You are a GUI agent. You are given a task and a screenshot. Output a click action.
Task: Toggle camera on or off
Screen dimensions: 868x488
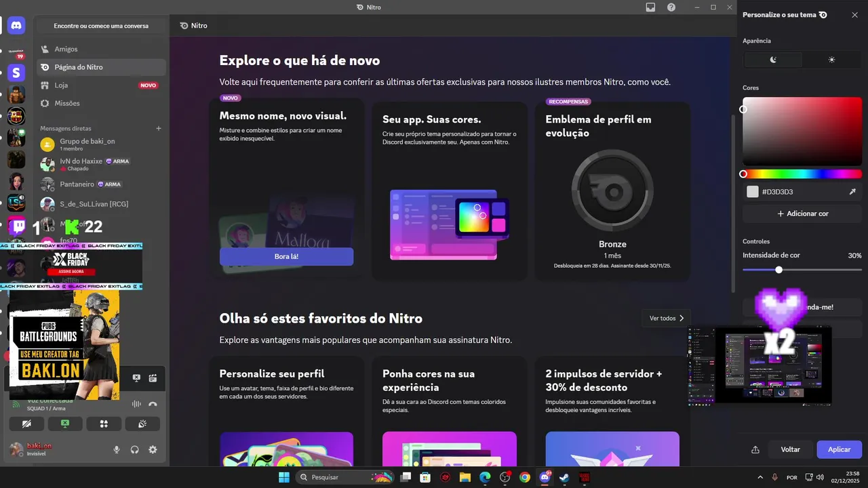pyautogui.click(x=26, y=424)
